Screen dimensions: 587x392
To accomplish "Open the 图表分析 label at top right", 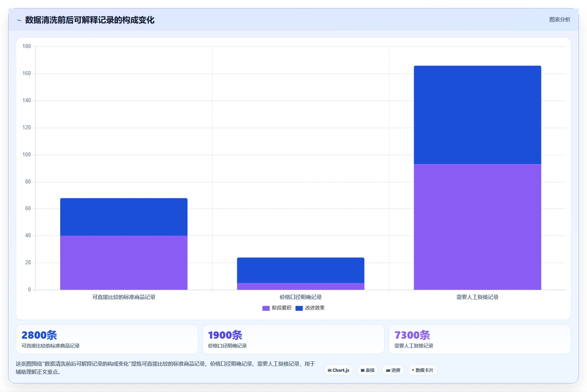I will coord(560,19).
